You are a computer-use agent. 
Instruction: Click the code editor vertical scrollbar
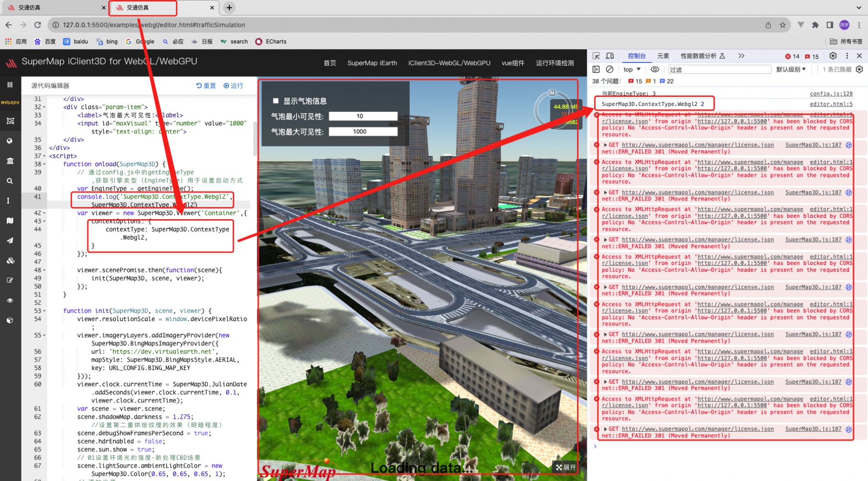[254, 139]
